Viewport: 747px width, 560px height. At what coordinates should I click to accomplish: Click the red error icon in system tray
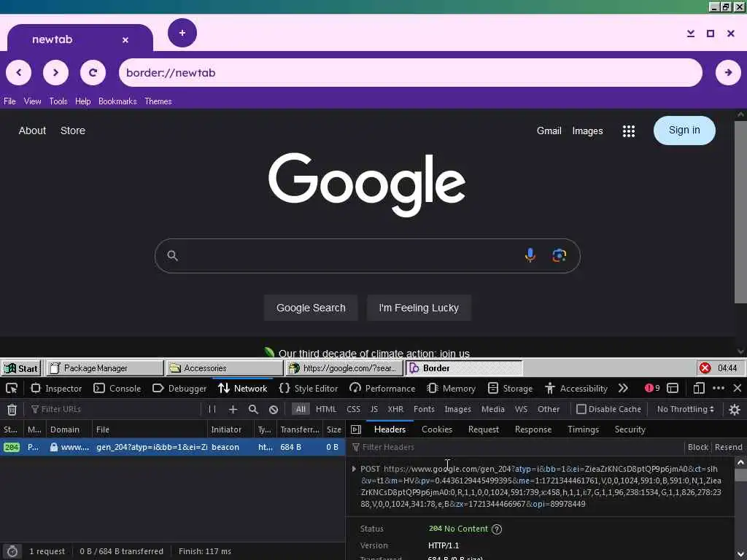(705, 367)
